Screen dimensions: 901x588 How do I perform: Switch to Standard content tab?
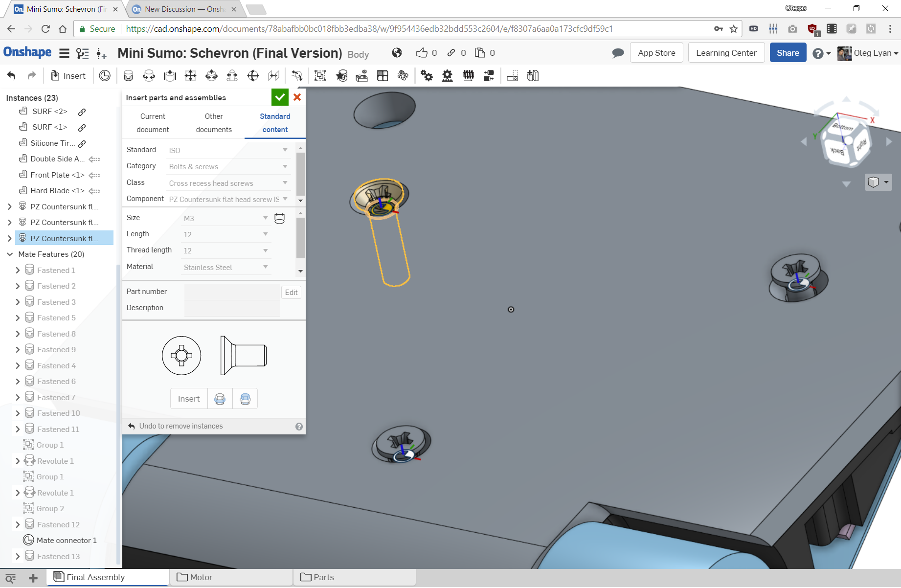coord(275,123)
